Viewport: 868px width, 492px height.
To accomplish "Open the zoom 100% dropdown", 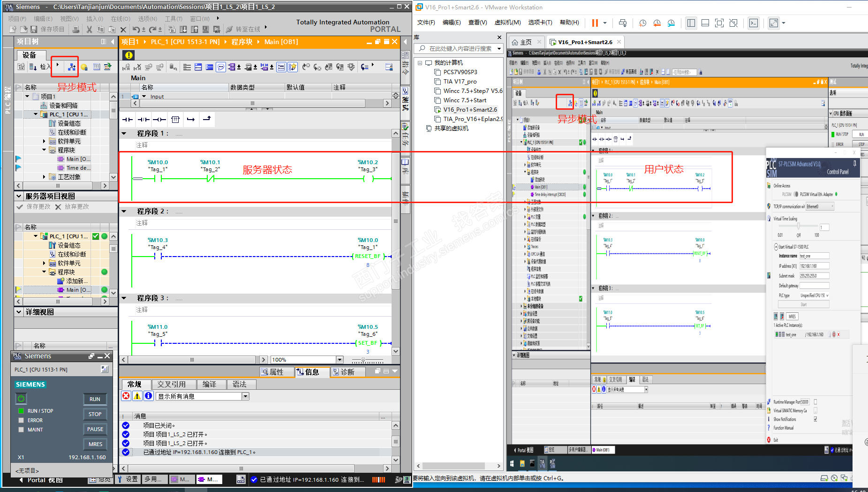I will (340, 360).
